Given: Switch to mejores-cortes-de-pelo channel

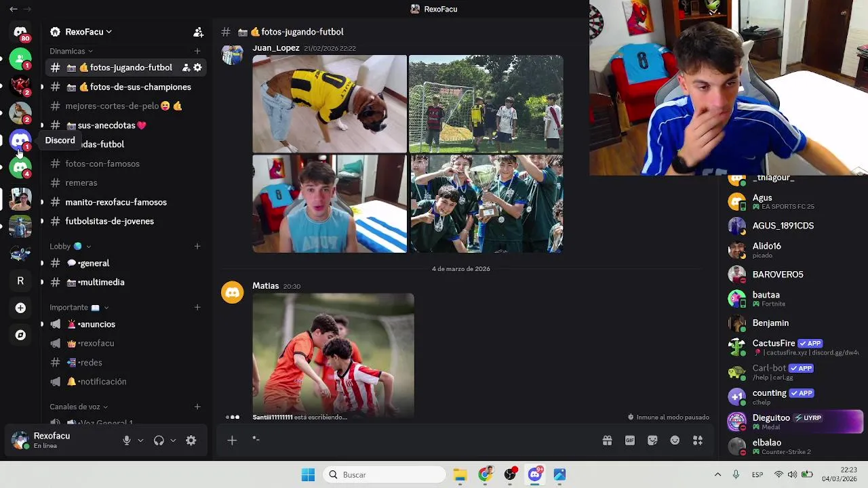Looking at the screenshot, I should 126,106.
